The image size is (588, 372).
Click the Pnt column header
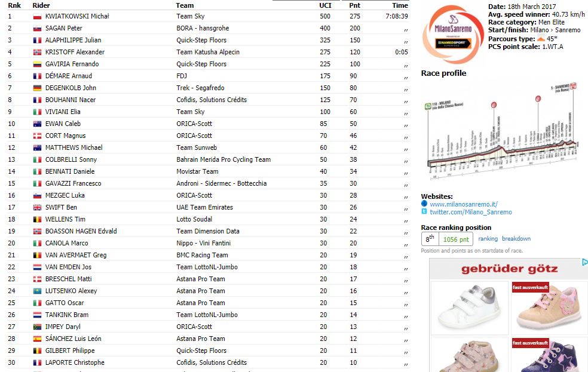[354, 5]
